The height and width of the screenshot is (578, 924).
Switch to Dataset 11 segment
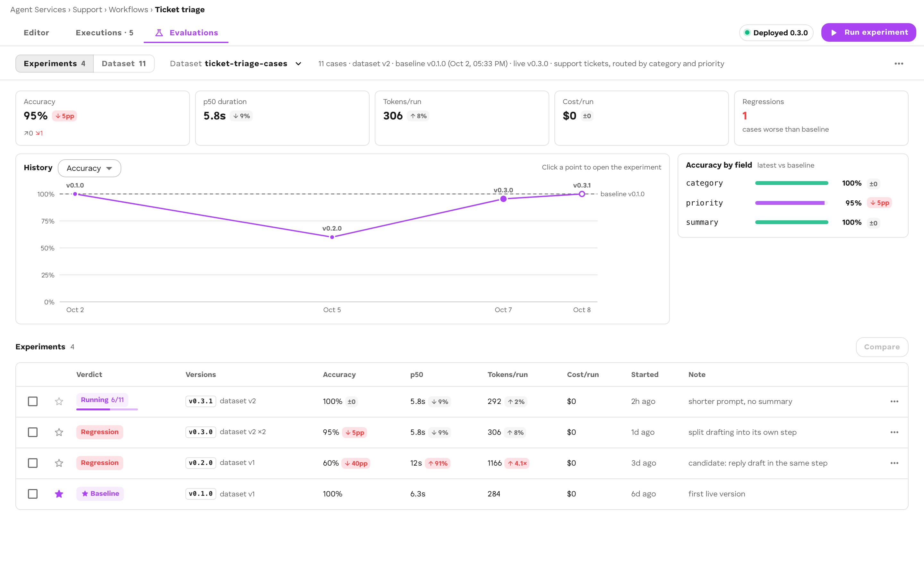(x=124, y=64)
